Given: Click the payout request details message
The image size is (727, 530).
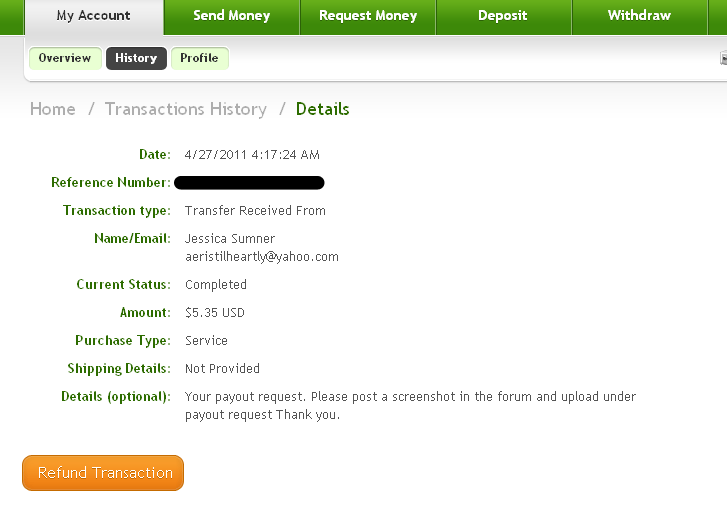Looking at the screenshot, I should point(410,406).
